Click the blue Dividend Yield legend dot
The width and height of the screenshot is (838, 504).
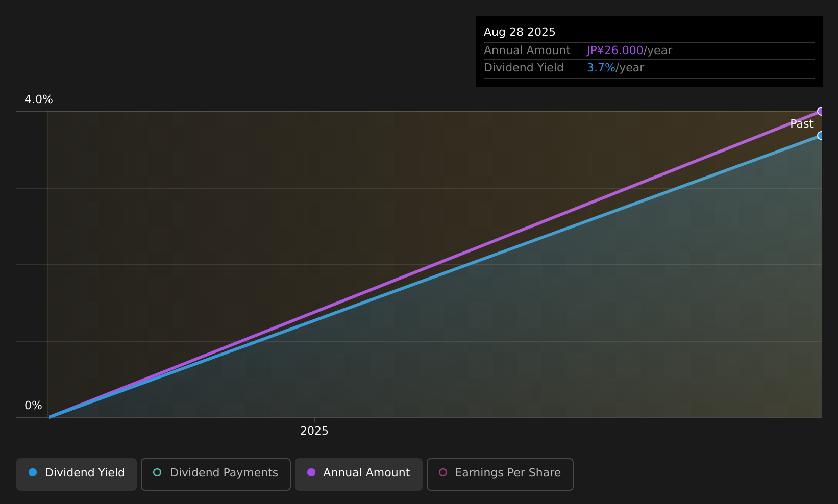(33, 472)
